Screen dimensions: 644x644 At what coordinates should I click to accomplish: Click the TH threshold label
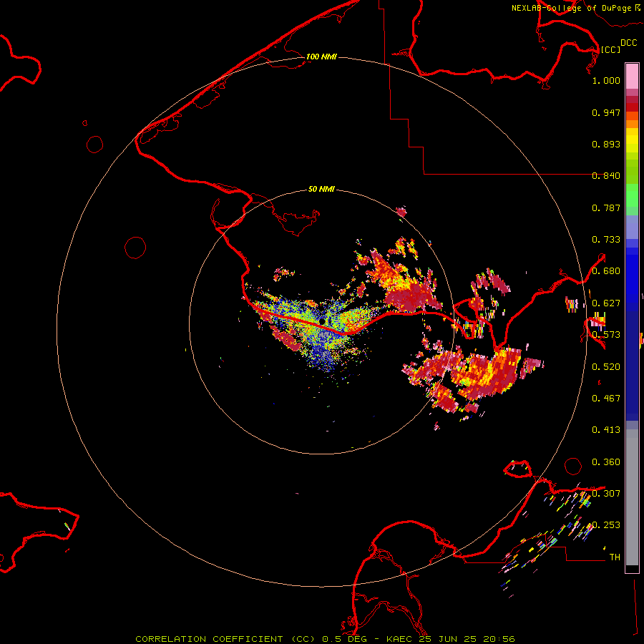tap(615, 557)
